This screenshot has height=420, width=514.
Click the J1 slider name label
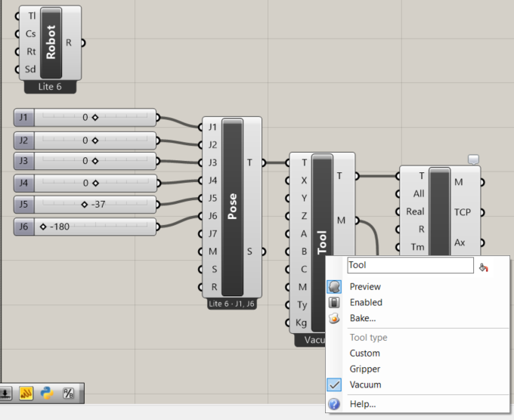coord(23,117)
